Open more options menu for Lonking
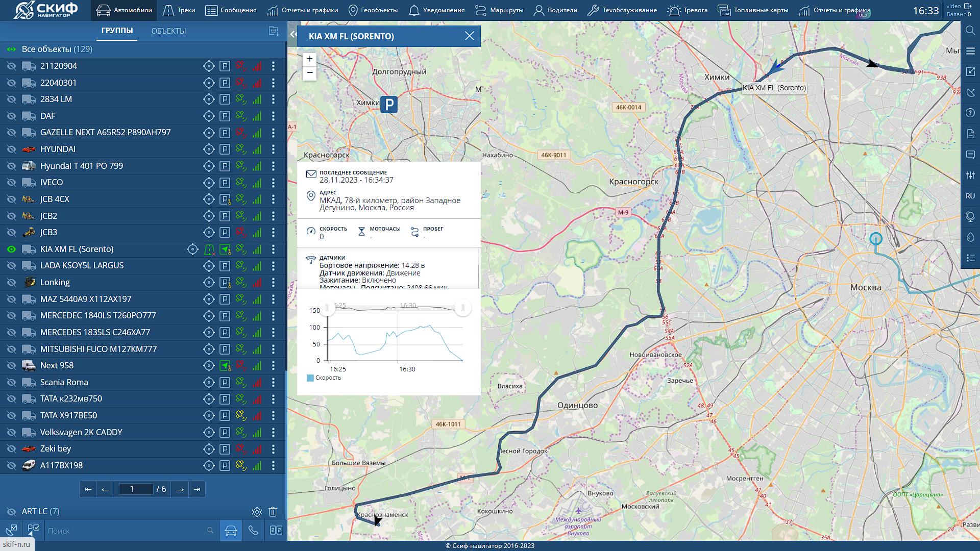This screenshot has height=551, width=980. [274, 282]
